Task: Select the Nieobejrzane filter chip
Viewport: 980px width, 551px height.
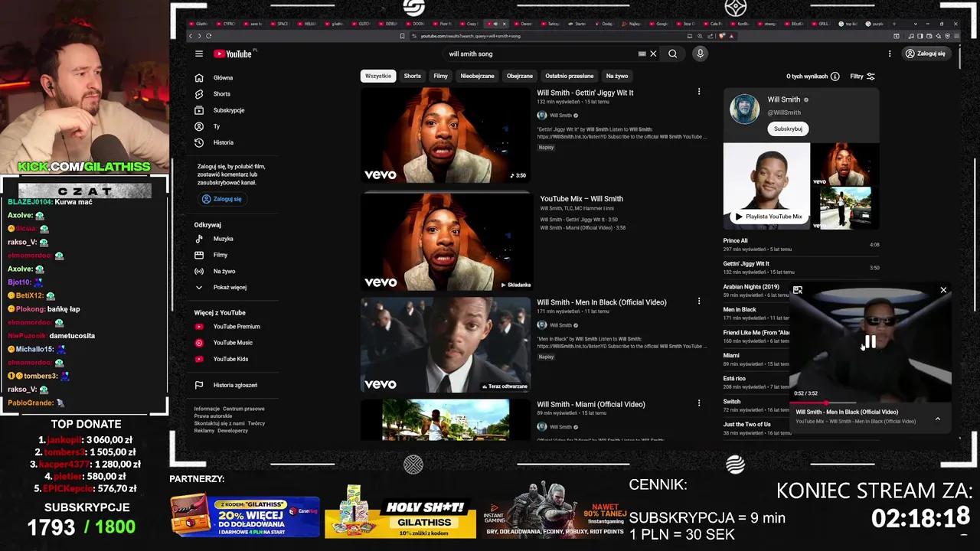Action: tap(477, 76)
